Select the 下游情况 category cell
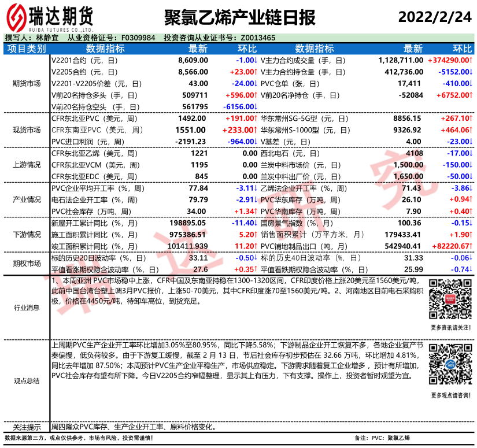 tap(27, 235)
